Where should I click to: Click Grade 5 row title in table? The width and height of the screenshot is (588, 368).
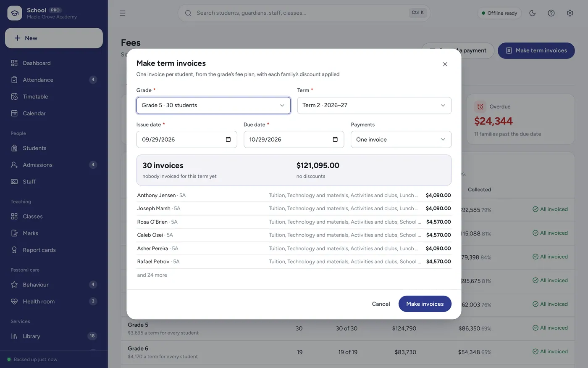tap(138, 325)
